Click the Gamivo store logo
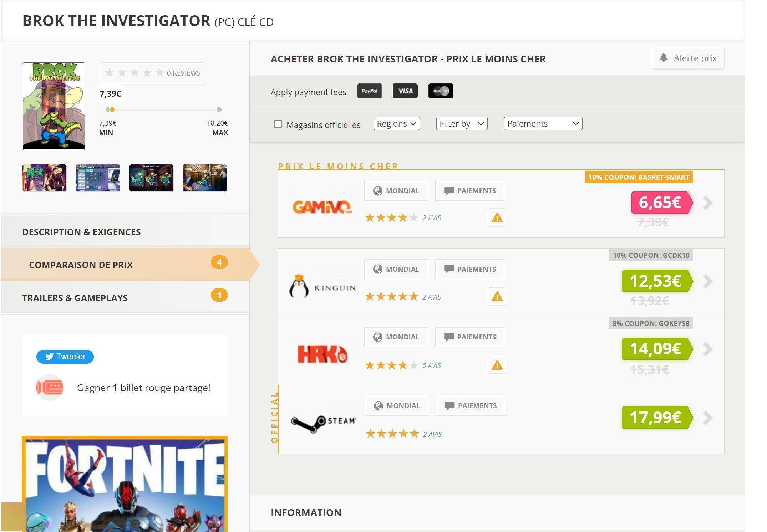 pyautogui.click(x=322, y=207)
